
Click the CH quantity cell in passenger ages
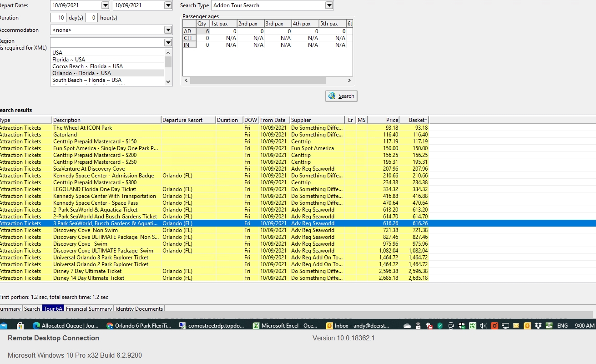coord(203,38)
